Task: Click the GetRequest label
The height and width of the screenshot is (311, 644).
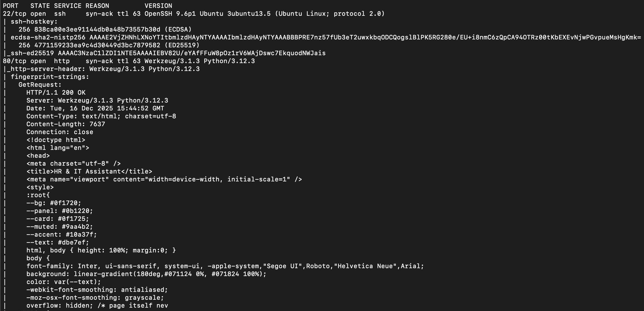Action: point(40,85)
